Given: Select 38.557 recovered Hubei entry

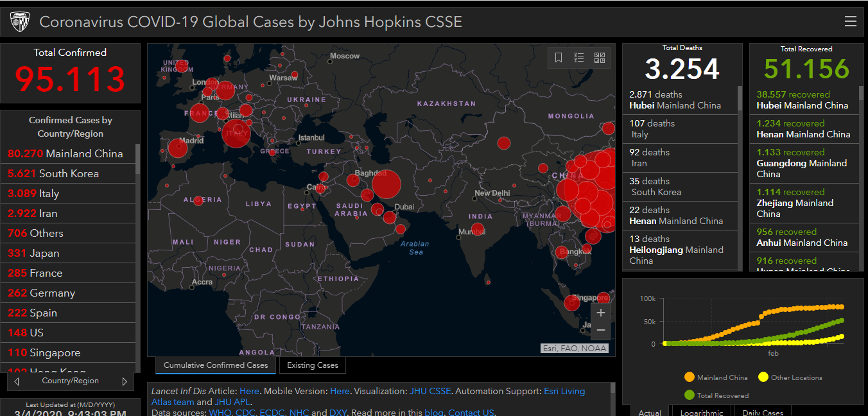Looking at the screenshot, I should pos(804,100).
